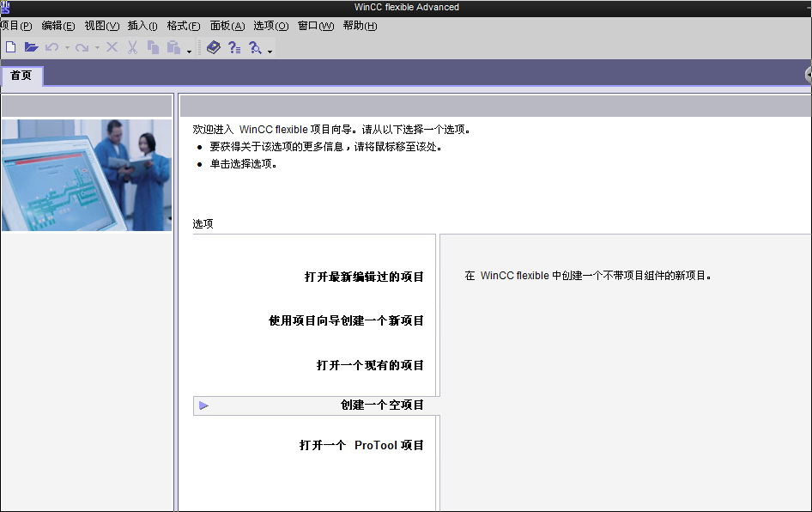Open the 选项(O) menu in menu bar
This screenshot has height=512, width=812.
[270, 26]
